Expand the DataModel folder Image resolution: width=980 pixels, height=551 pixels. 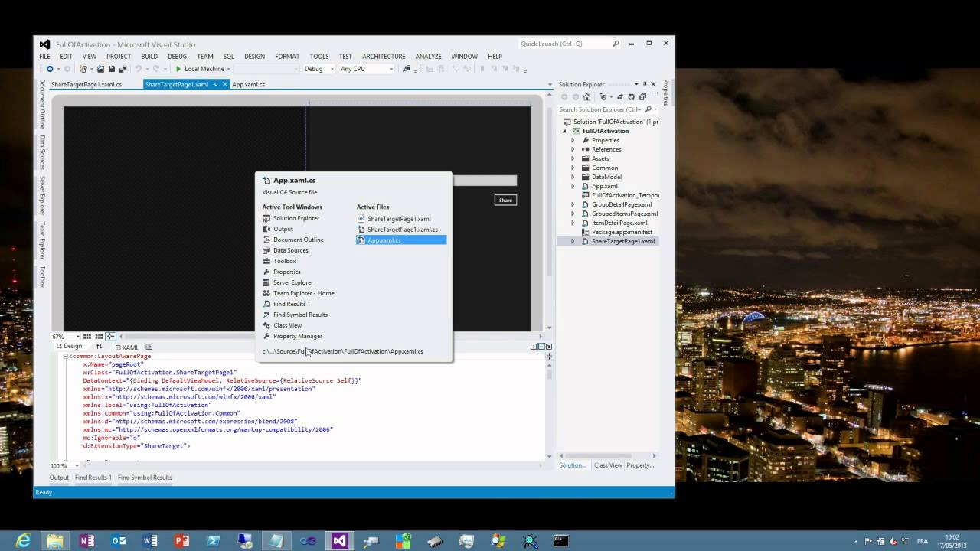573,177
